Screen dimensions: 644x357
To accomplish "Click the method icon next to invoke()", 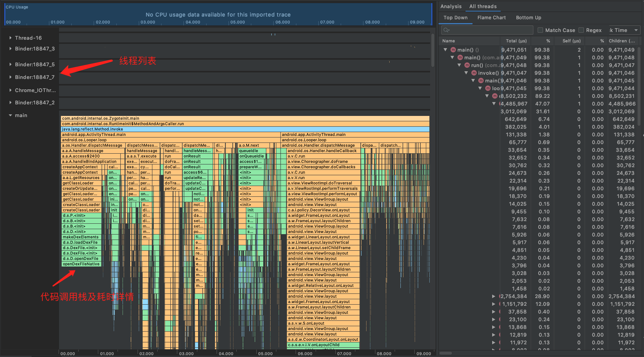I will [475, 73].
